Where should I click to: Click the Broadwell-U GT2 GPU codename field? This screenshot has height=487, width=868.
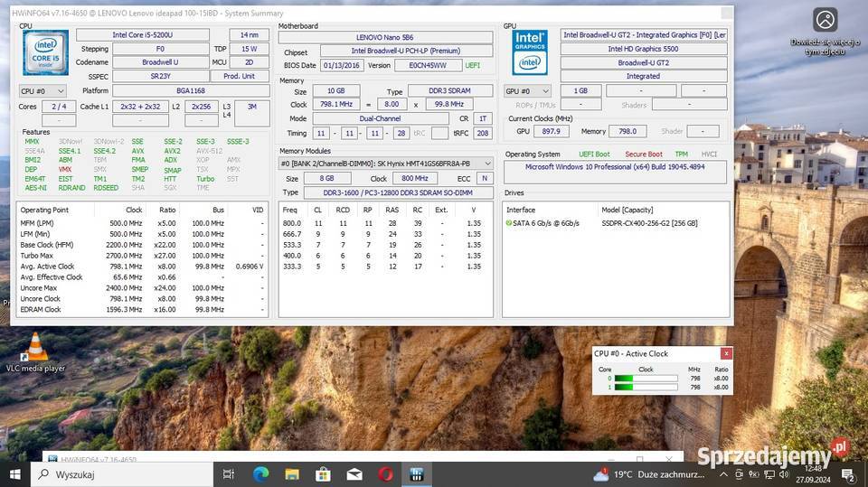643,62
